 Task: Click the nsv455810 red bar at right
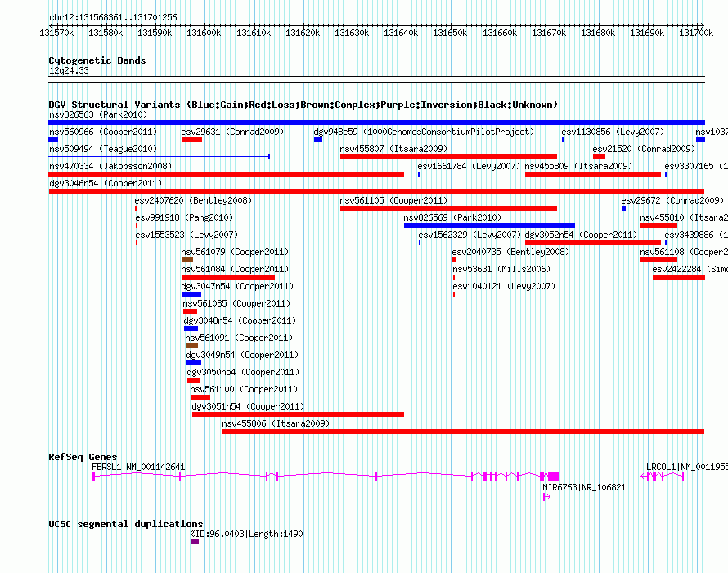658,226
